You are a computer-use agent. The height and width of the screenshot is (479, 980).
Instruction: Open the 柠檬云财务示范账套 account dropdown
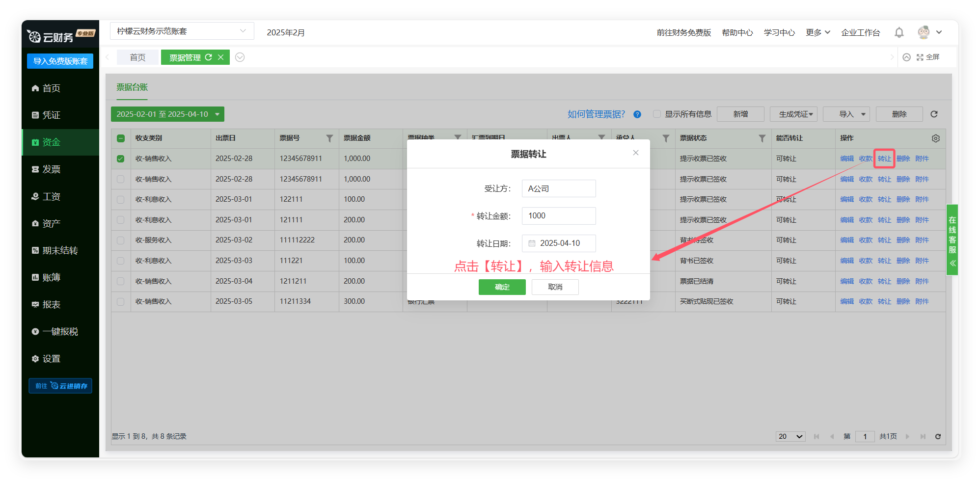coord(182,31)
